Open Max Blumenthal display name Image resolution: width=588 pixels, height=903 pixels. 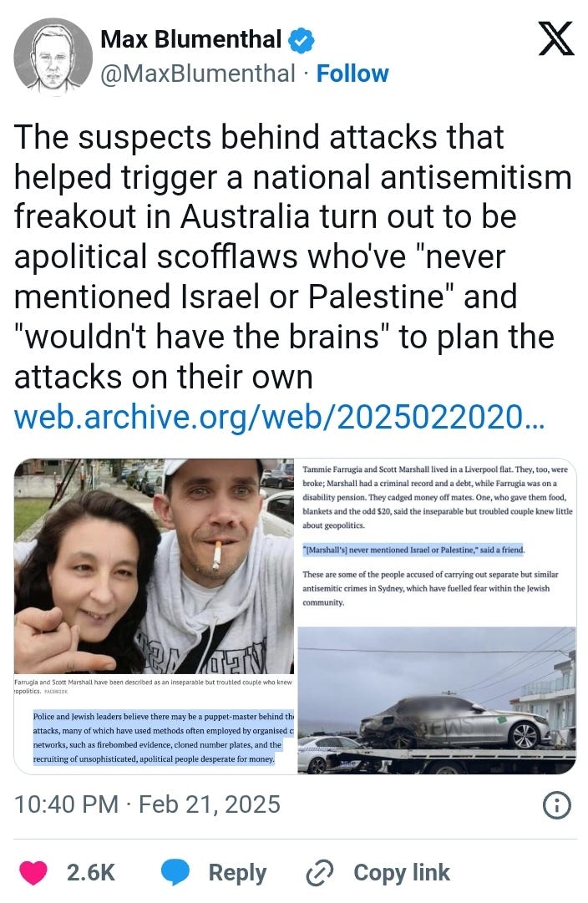click(190, 40)
